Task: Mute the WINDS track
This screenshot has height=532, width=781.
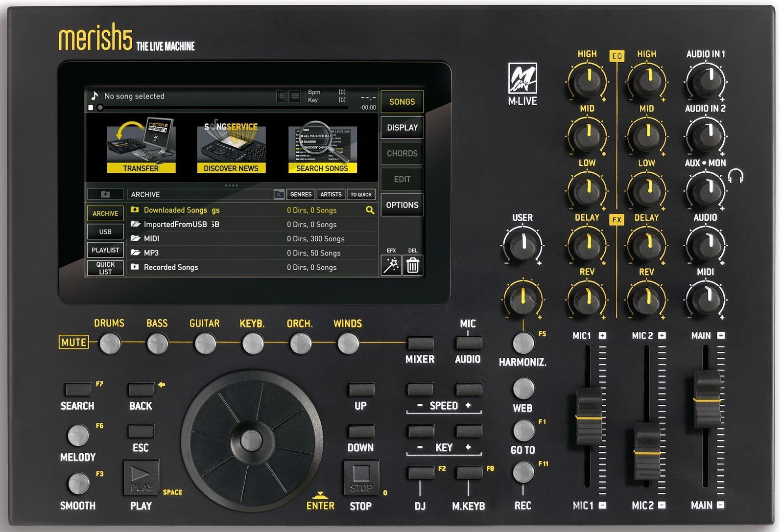Action: click(x=348, y=343)
